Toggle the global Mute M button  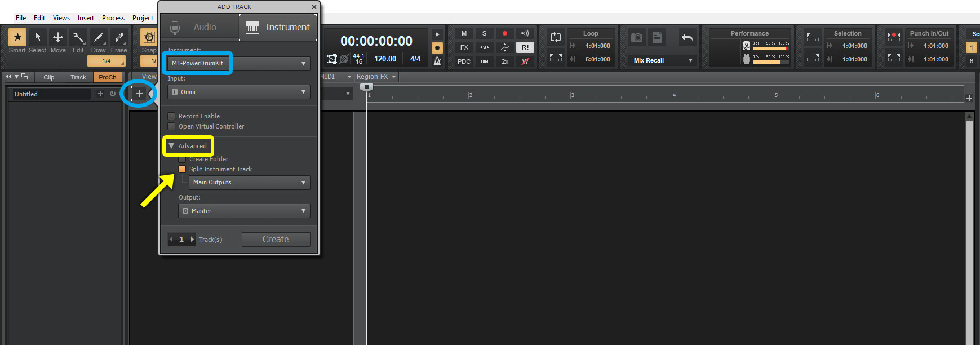(464, 34)
